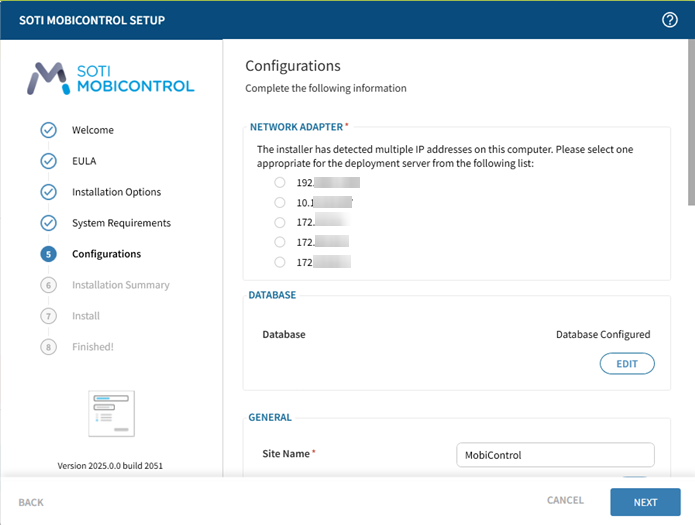
Task: Click the step 6 Installation Summary icon
Action: pyautogui.click(x=48, y=285)
